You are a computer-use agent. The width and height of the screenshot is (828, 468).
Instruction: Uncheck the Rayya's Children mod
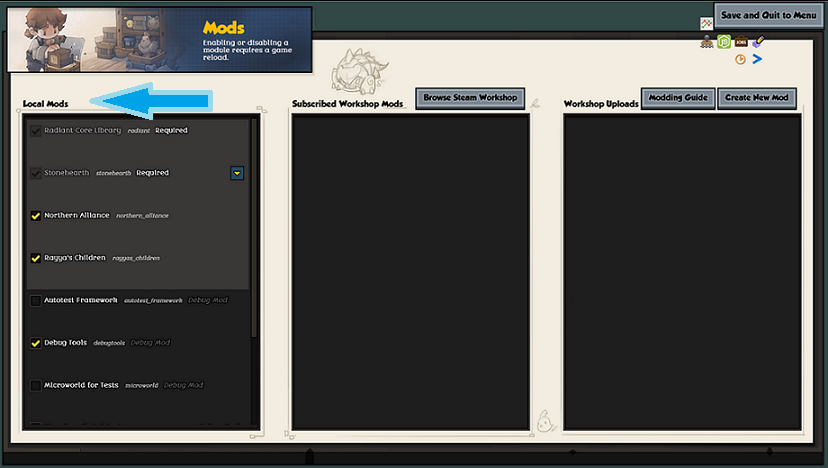[x=35, y=258]
